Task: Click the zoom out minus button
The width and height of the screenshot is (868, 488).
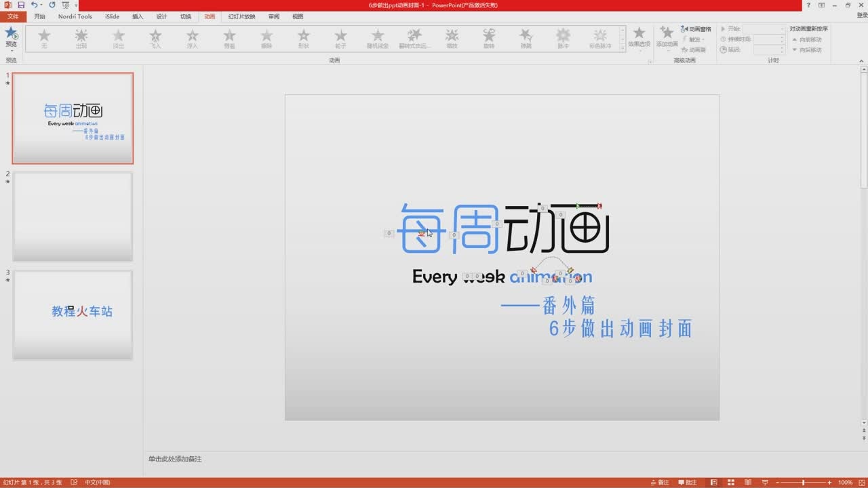Action: (777, 483)
